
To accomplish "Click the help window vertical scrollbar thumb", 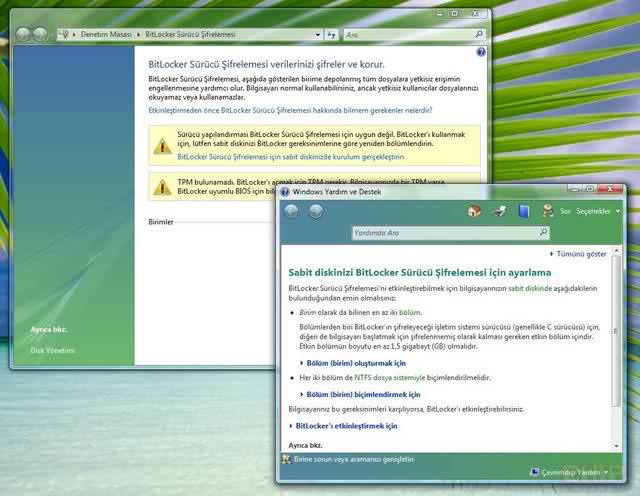I will tap(616, 331).
